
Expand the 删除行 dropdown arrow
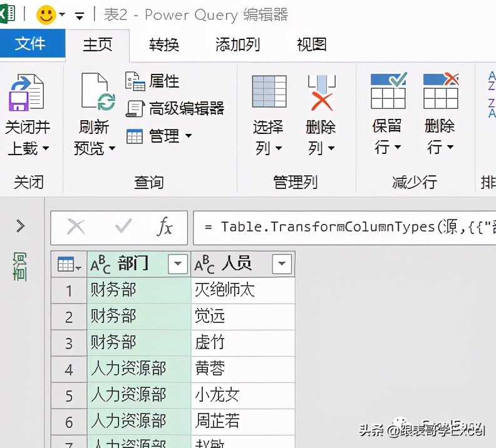pos(450,147)
